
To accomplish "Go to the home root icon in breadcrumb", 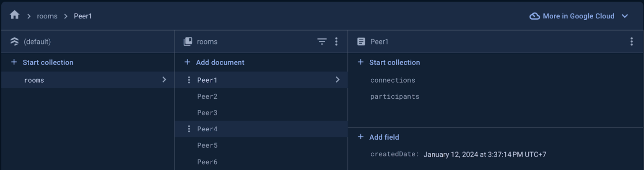I will [x=15, y=15].
